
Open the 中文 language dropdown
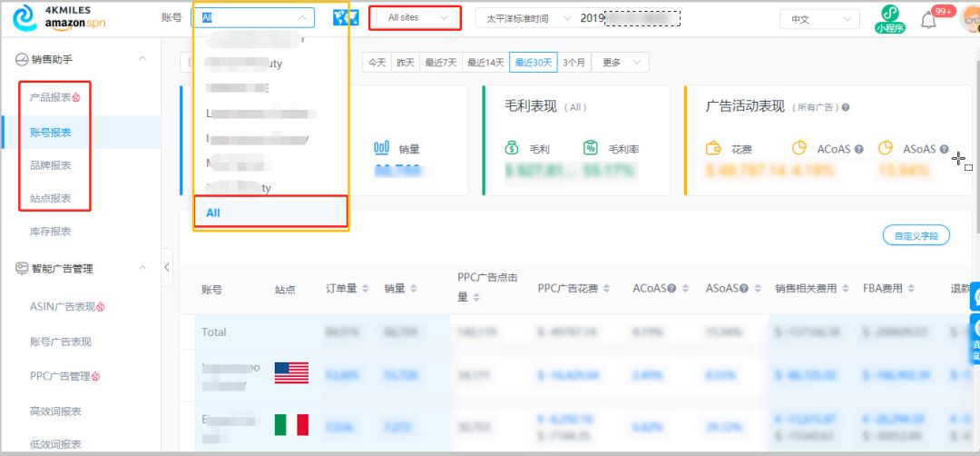(819, 19)
